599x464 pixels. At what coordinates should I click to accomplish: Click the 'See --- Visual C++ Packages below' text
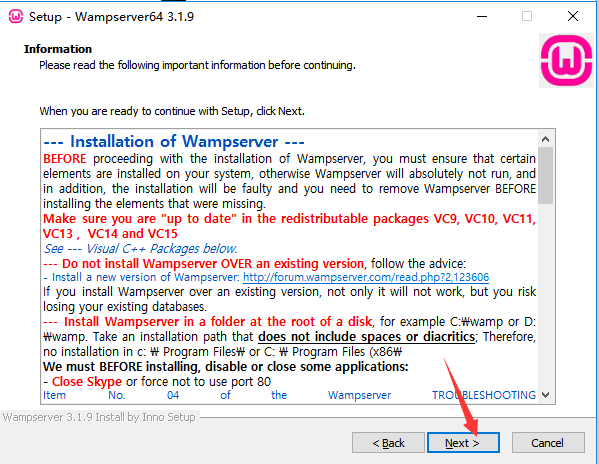[x=140, y=249]
